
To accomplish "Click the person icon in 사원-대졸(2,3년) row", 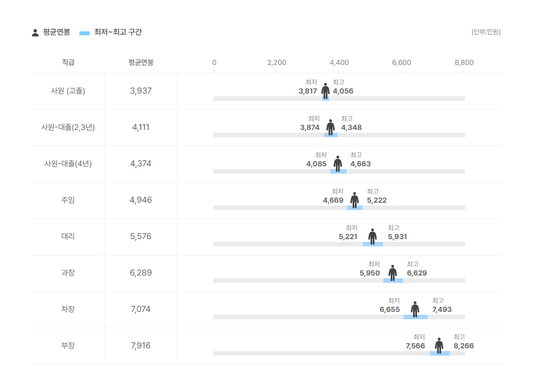I will click(x=330, y=127).
